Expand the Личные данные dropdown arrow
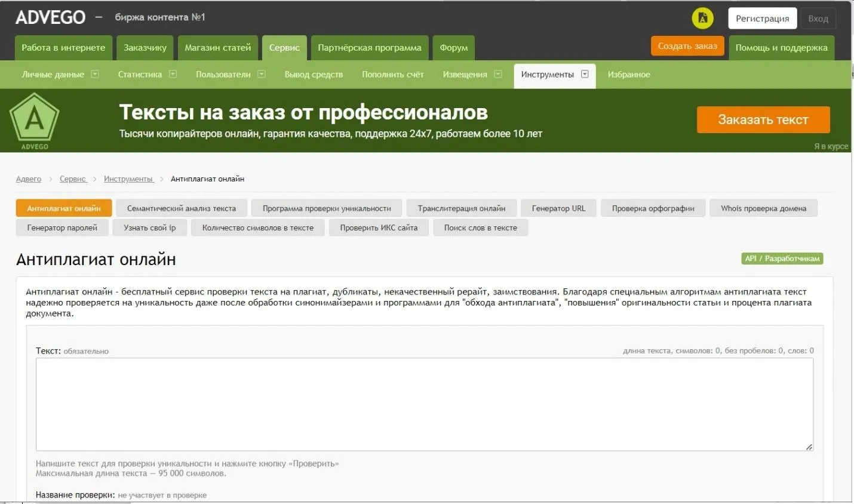This screenshot has width=854, height=504. pyautogui.click(x=95, y=74)
